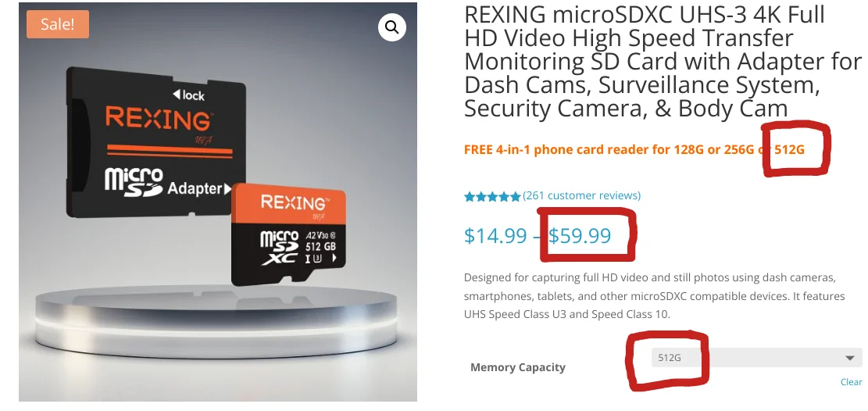Click the five-star rating icons
This screenshot has height=411, width=868.
492,196
